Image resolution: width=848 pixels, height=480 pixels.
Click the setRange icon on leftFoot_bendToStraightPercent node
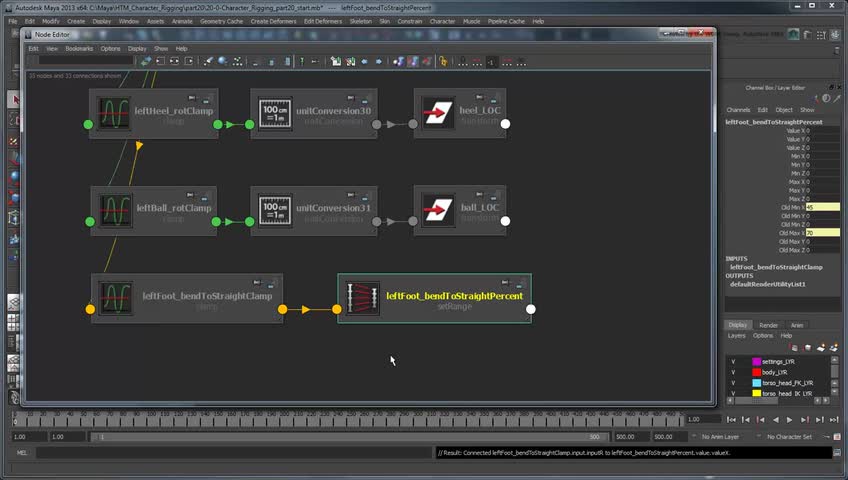point(362,298)
